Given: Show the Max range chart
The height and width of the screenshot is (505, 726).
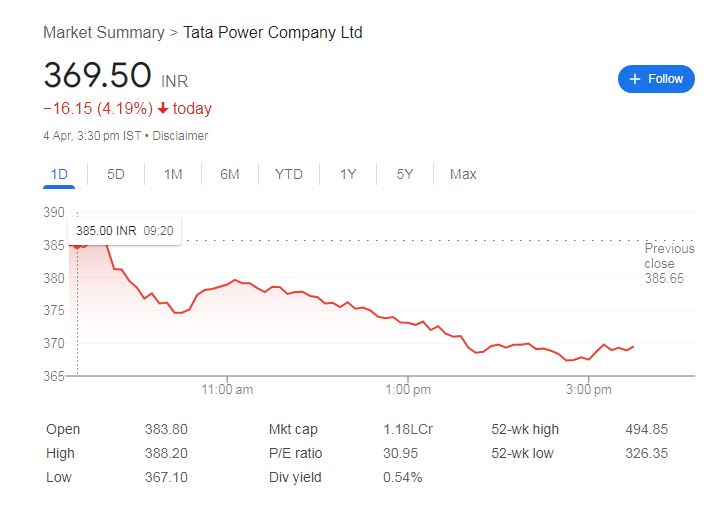Looking at the screenshot, I should (x=463, y=174).
